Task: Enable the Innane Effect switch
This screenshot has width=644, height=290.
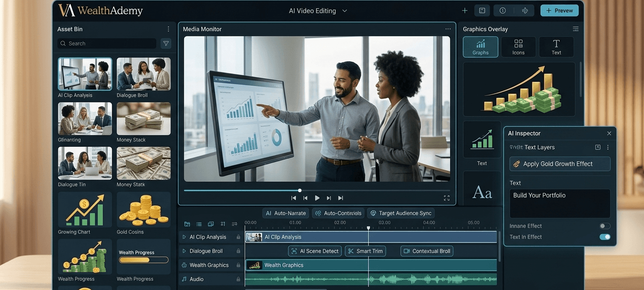Action: (605, 226)
